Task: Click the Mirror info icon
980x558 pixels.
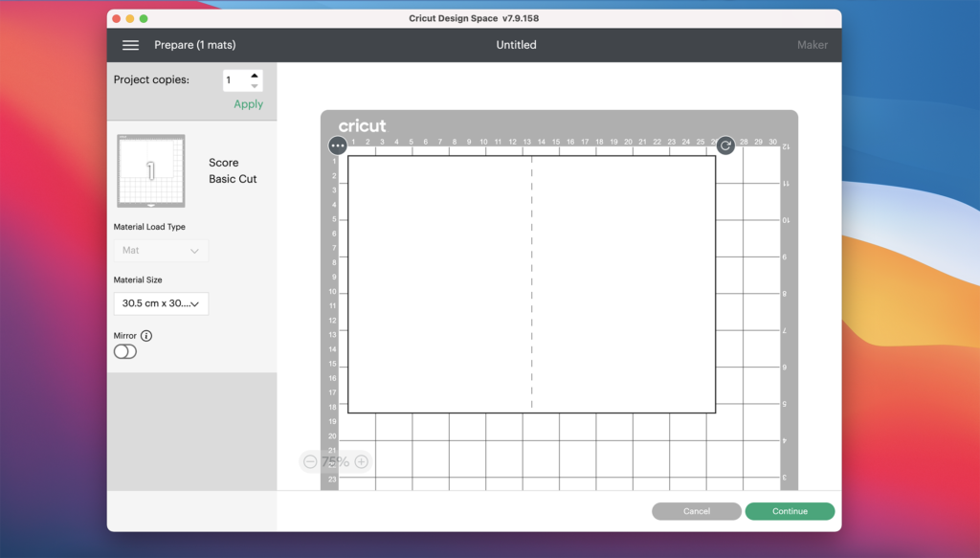Action: pyautogui.click(x=146, y=336)
